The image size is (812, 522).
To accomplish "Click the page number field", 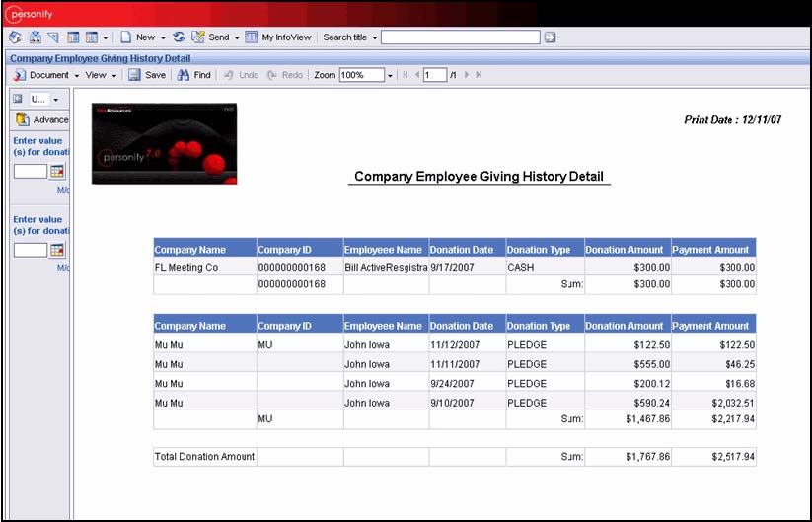I will pos(435,75).
